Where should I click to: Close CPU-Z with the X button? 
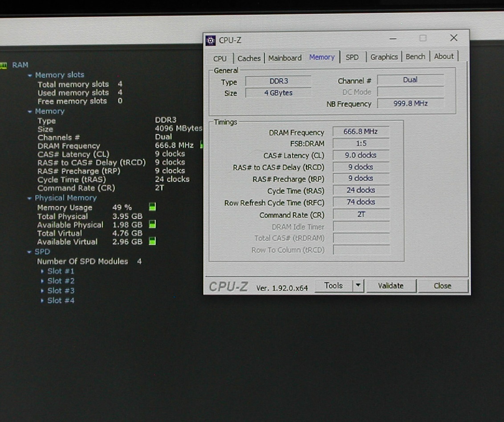454,38
